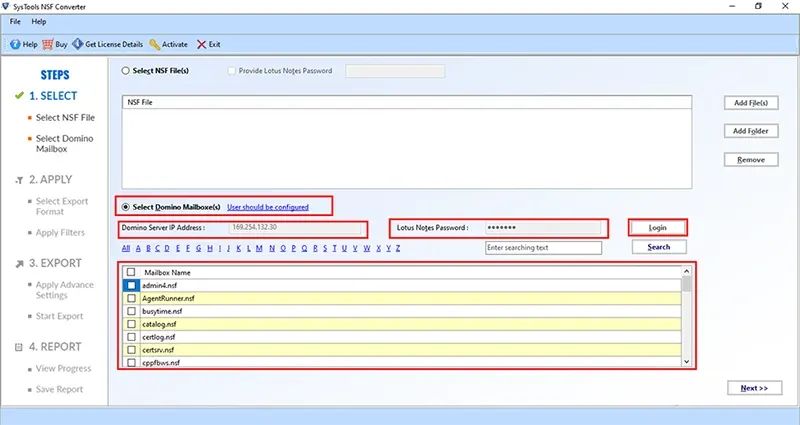
Task: Check the admin4.nsf mailbox checkbox
Action: (132, 285)
